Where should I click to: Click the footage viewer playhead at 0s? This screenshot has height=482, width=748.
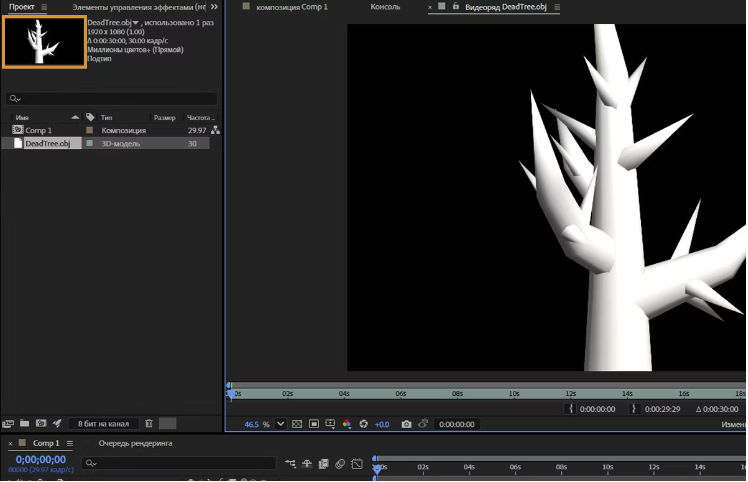(x=231, y=393)
